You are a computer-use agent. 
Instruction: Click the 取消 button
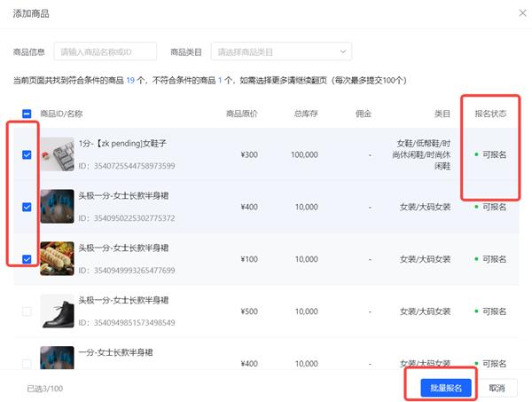497,388
